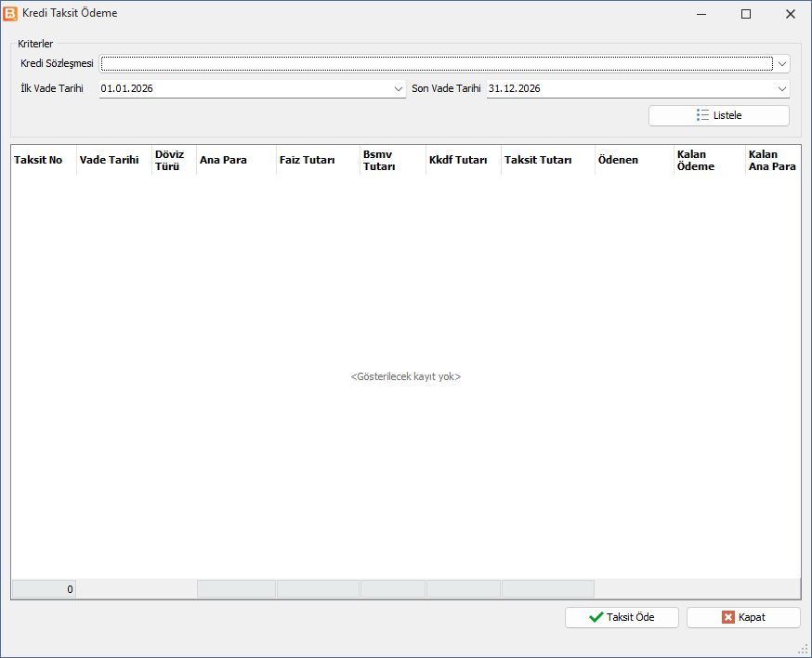Select the Bsmv Tutarı column header
The width and height of the screenshot is (812, 658).
coord(393,160)
